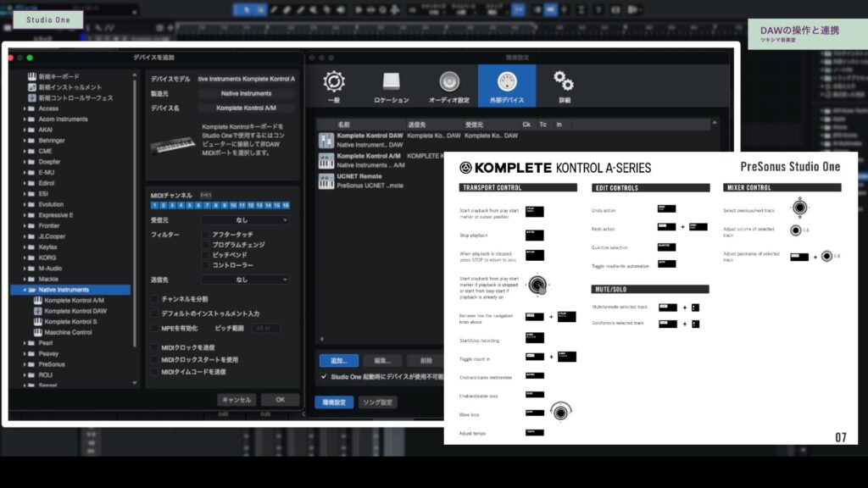Expand the PreSonus folder

[25, 364]
